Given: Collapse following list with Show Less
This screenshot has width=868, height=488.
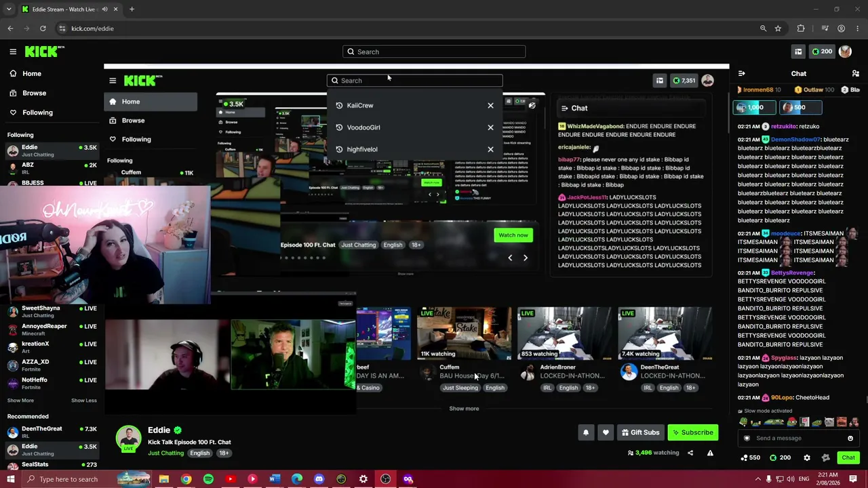Looking at the screenshot, I should (84, 401).
